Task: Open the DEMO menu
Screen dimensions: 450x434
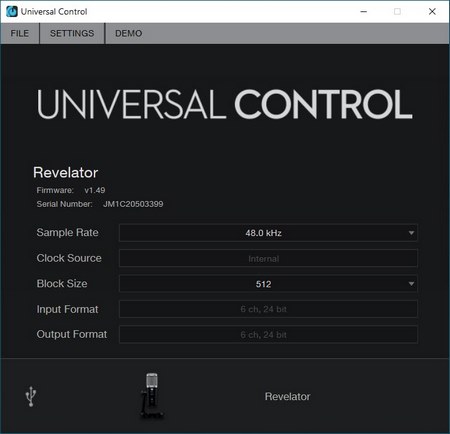Action: point(129,33)
